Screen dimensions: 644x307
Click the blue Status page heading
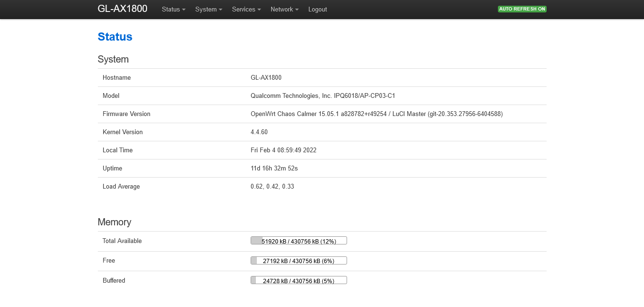pos(115,37)
